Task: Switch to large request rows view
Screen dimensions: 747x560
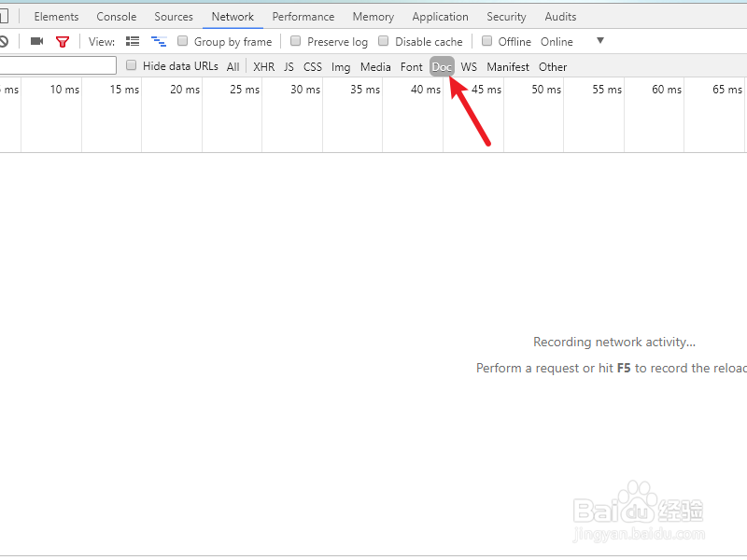Action: tap(133, 41)
